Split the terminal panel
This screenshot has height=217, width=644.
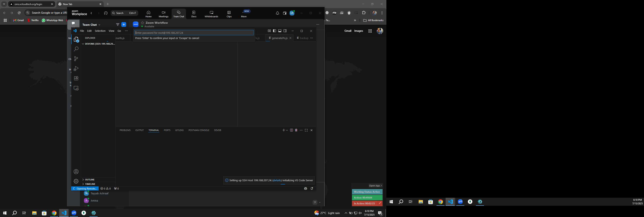pos(291,130)
